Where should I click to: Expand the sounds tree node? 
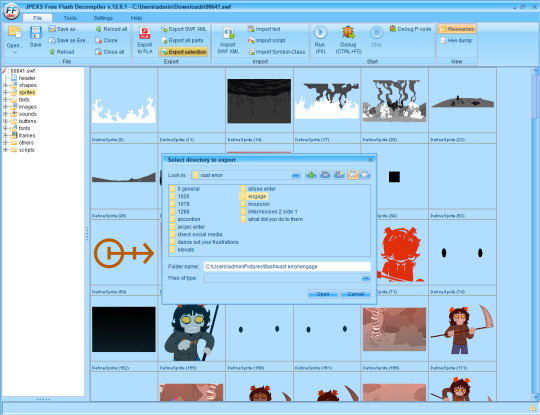point(5,114)
